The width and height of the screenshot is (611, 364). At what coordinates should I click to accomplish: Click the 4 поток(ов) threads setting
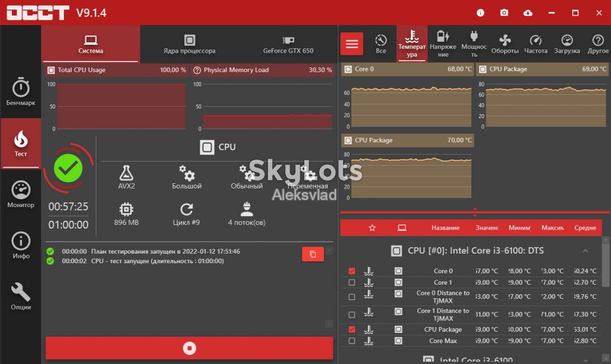246,214
